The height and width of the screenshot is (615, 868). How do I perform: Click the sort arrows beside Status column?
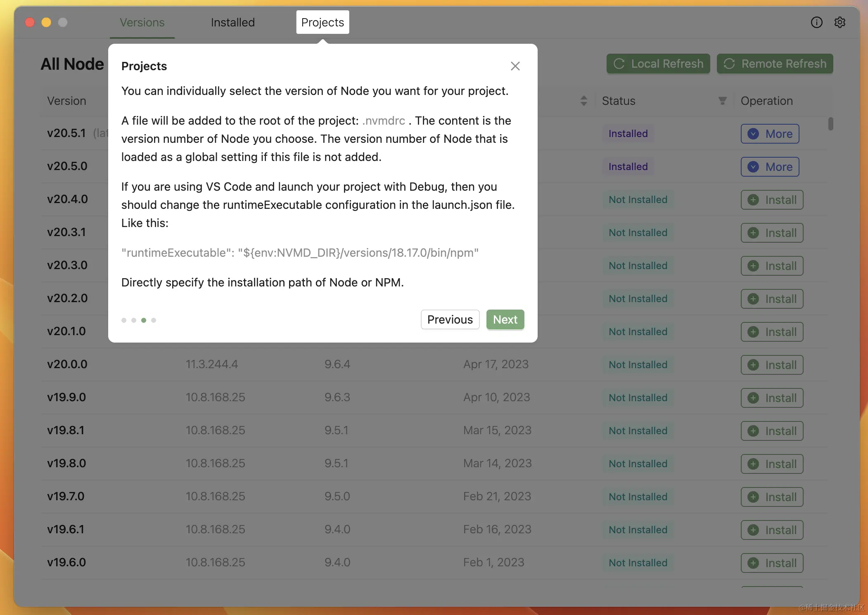[583, 101]
